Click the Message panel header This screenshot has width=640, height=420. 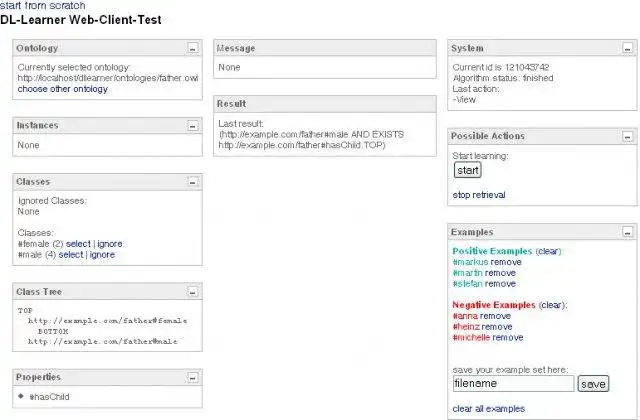click(324, 48)
